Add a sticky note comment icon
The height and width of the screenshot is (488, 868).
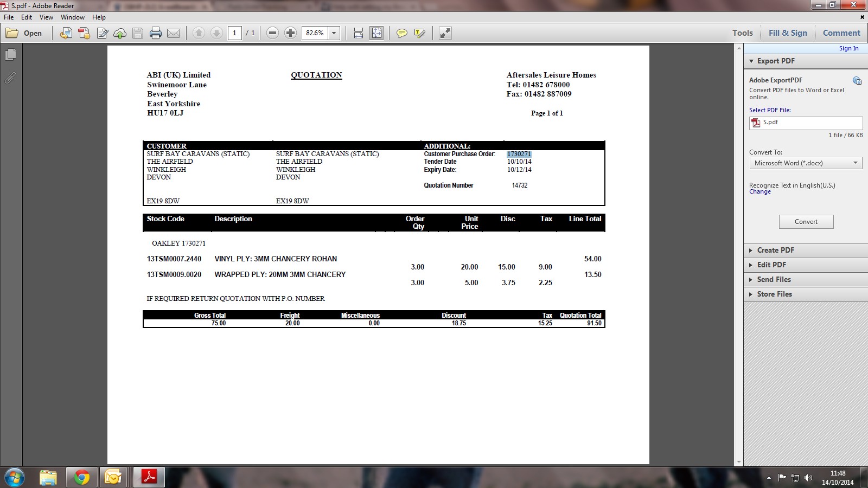[401, 33]
